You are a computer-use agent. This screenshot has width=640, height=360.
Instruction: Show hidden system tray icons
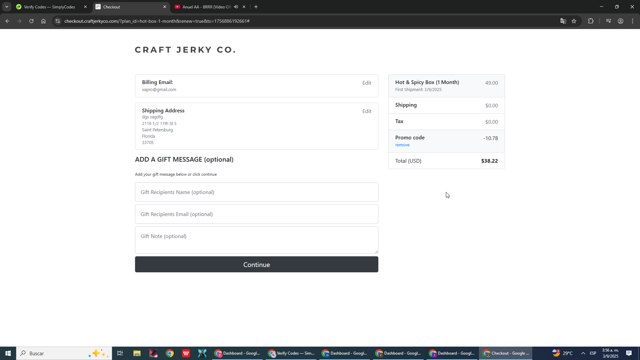point(583,353)
